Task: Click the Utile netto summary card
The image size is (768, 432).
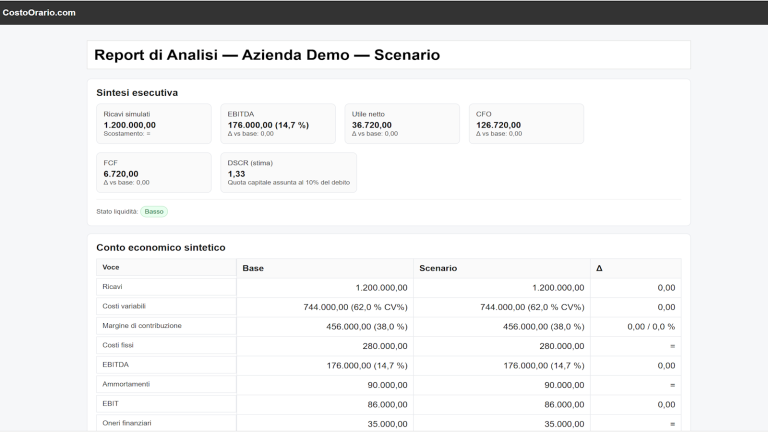Action: (x=402, y=123)
